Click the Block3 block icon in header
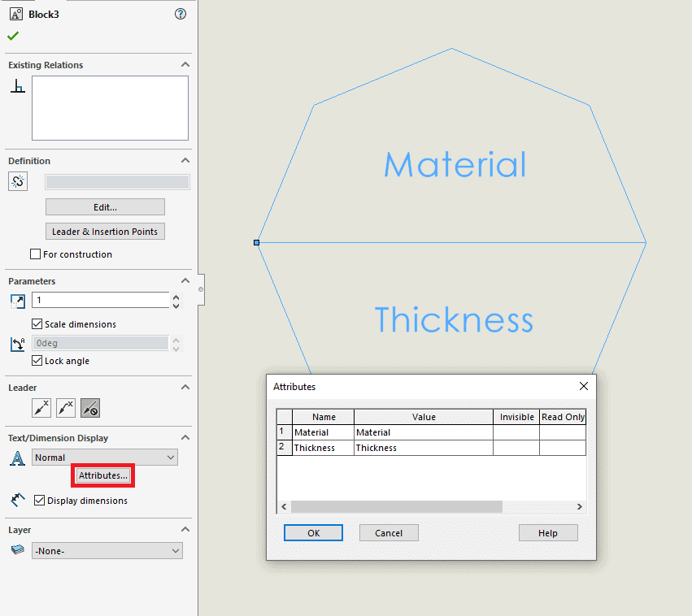This screenshot has width=692, height=616. [x=16, y=14]
